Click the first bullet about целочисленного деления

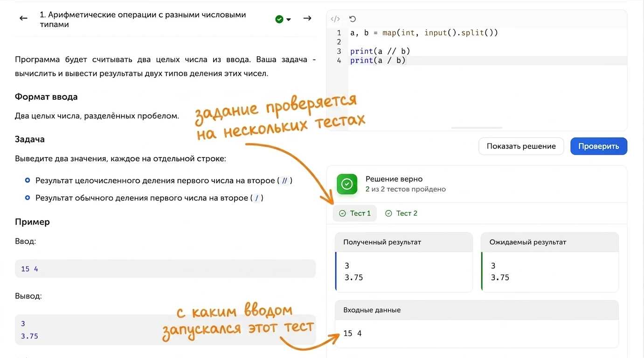coord(159,180)
